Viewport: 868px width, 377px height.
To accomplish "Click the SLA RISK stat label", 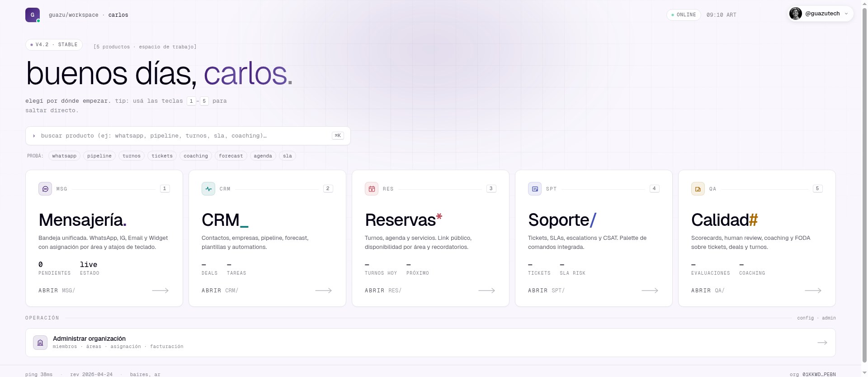I will pos(572,273).
